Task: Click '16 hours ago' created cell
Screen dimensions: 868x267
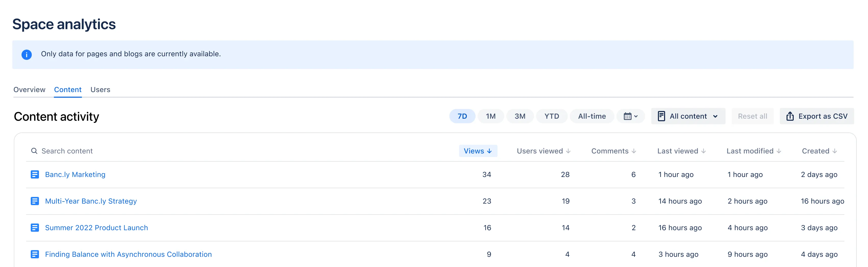Action: coord(822,201)
